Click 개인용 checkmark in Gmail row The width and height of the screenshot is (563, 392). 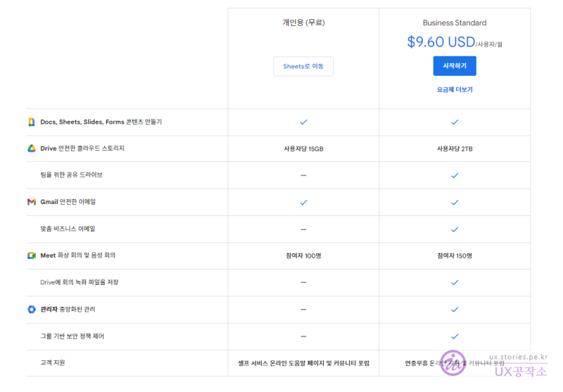pos(303,203)
